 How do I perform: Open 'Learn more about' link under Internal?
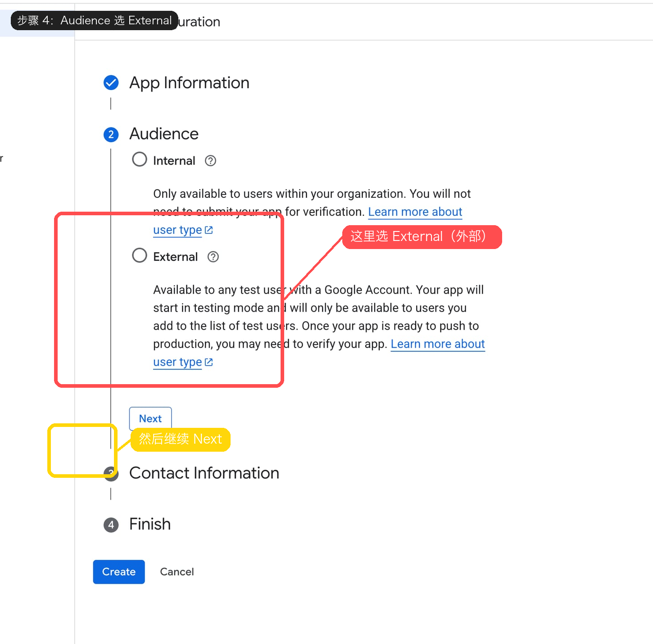415,212
